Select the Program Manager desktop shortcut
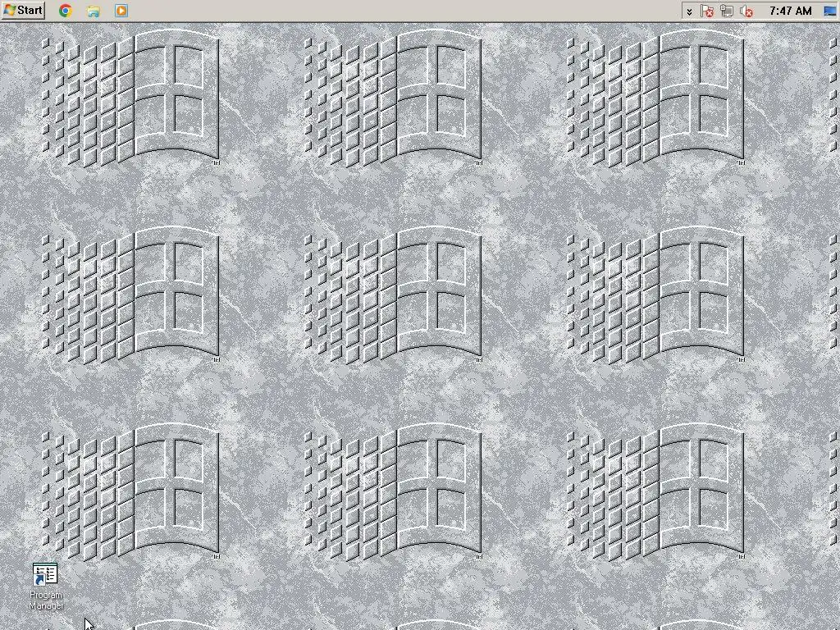840x630 pixels. 46,586
